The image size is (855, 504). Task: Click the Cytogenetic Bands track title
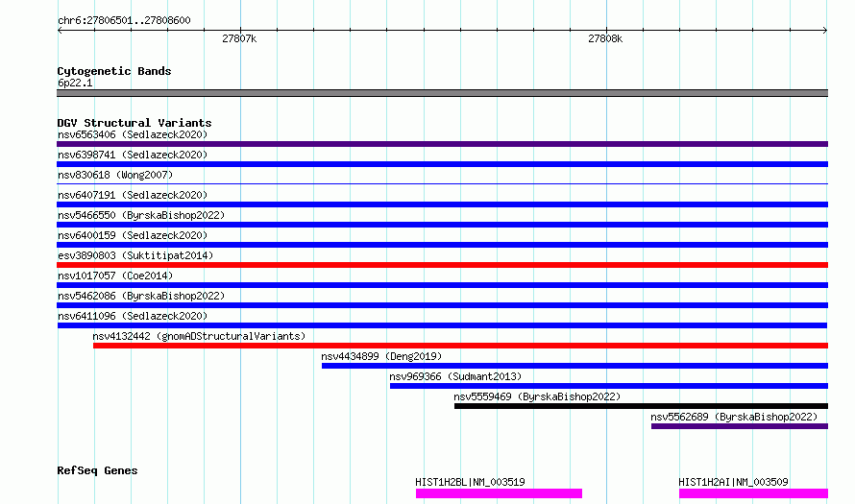114,71
